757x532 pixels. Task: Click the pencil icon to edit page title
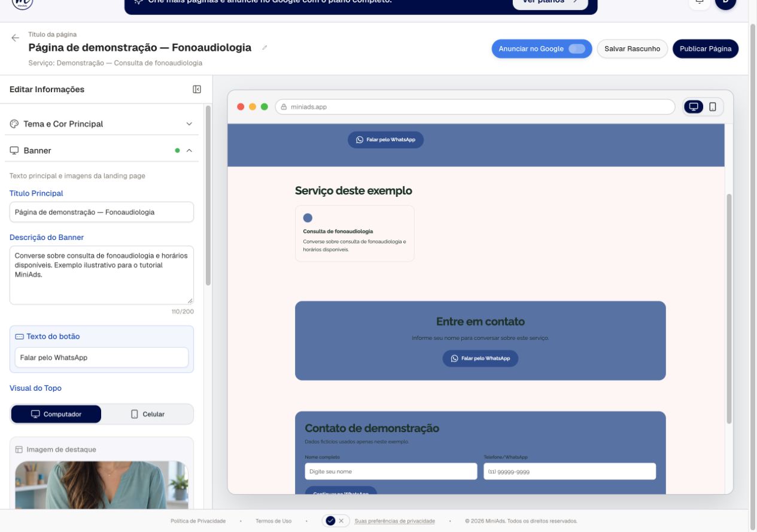point(265,48)
